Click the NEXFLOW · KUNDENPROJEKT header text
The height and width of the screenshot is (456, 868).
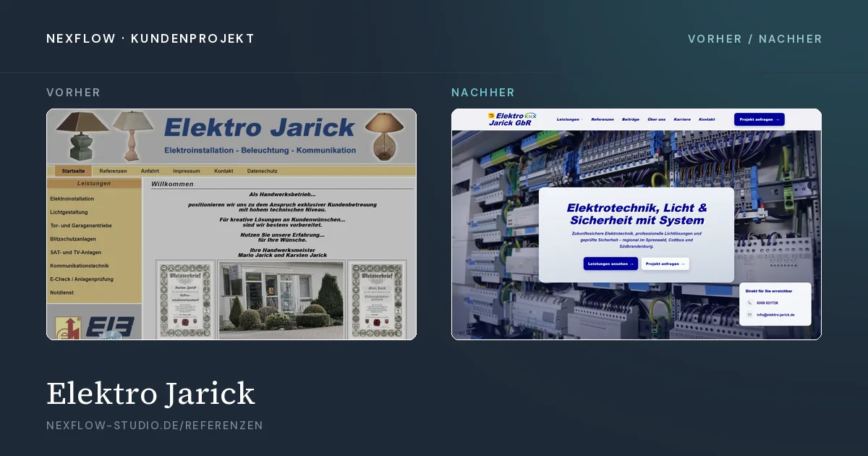[x=150, y=38]
